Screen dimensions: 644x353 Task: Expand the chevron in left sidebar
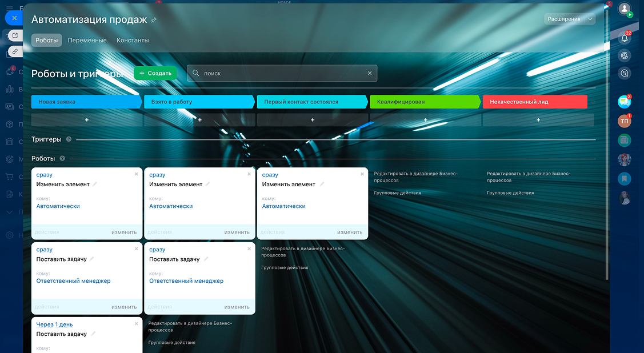pyautogui.click(x=10, y=212)
